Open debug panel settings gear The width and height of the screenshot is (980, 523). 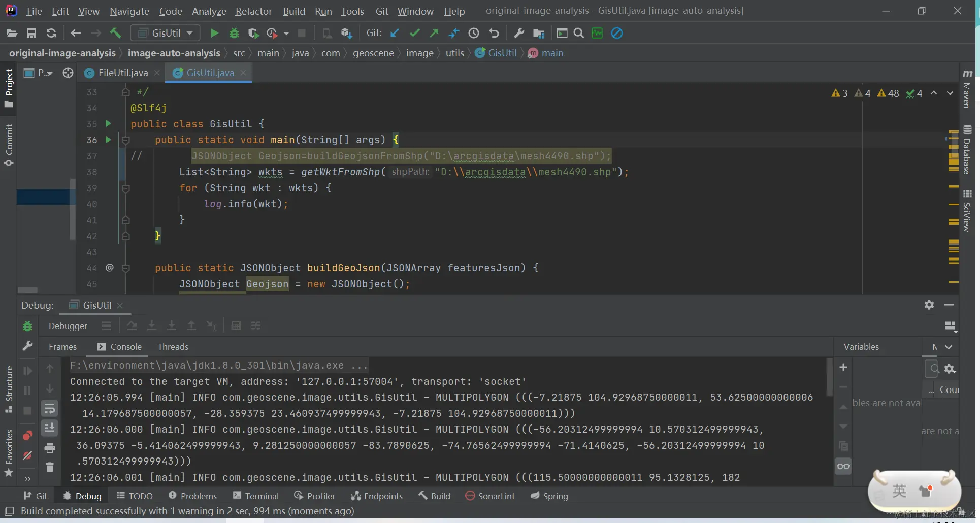point(929,305)
